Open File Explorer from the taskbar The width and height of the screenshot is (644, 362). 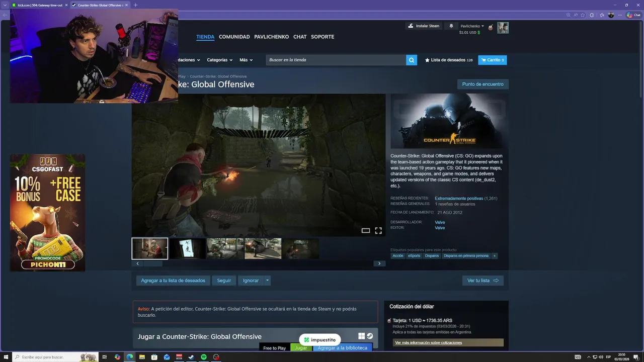tap(142, 357)
